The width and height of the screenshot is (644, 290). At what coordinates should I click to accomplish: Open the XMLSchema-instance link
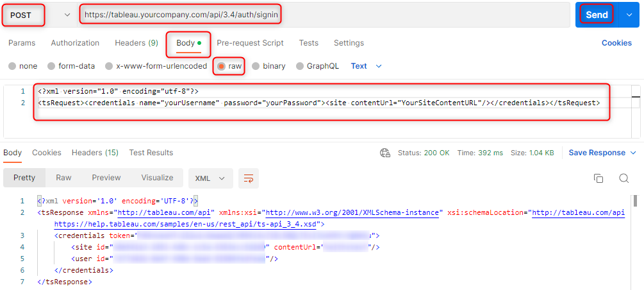tap(353, 212)
